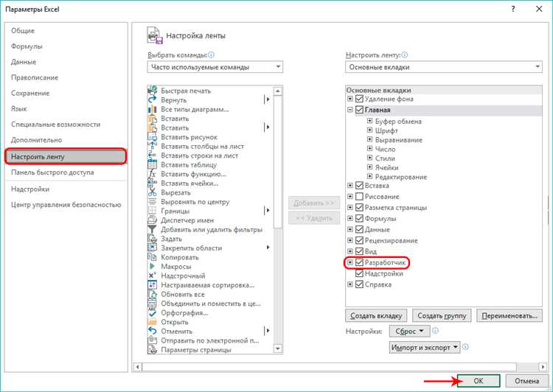Click the Вставить ячейки icon
The height and width of the screenshot is (392, 553).
click(x=153, y=183)
